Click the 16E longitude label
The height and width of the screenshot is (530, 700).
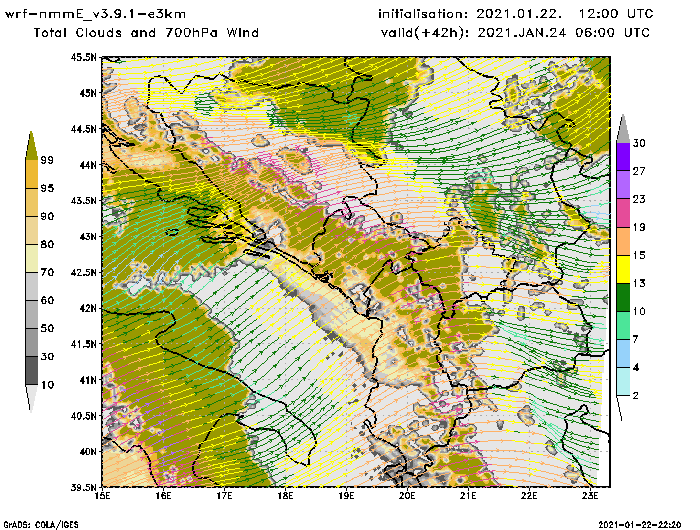pos(163,496)
